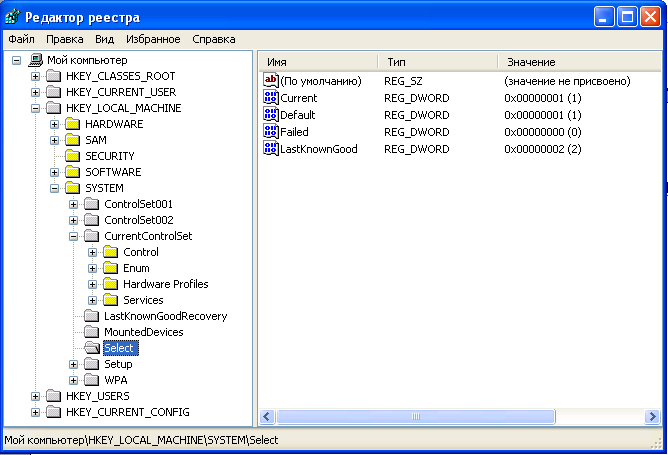
Task: Click the HKEY_LOCAL_MACHINE folder icon
Action: click(53, 108)
